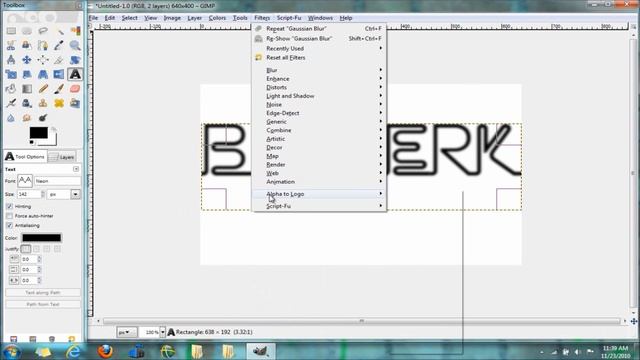Image resolution: width=640 pixels, height=360 pixels.
Task: Switch to the Layers tab
Action: 62,157
